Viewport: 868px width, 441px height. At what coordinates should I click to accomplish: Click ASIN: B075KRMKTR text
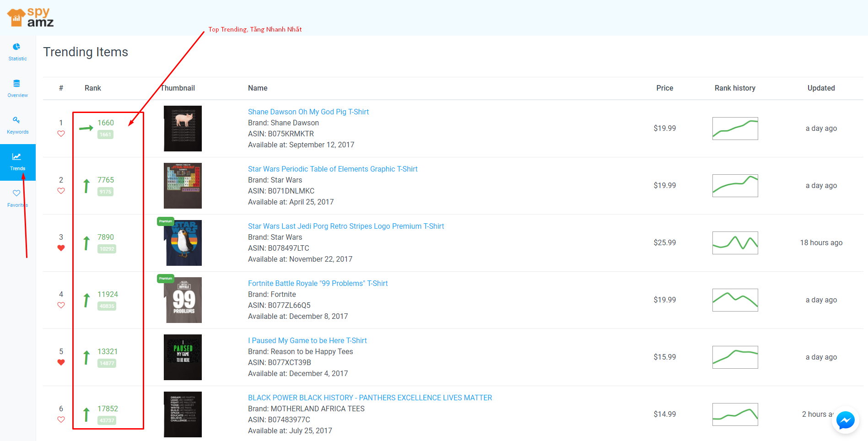[281, 134]
